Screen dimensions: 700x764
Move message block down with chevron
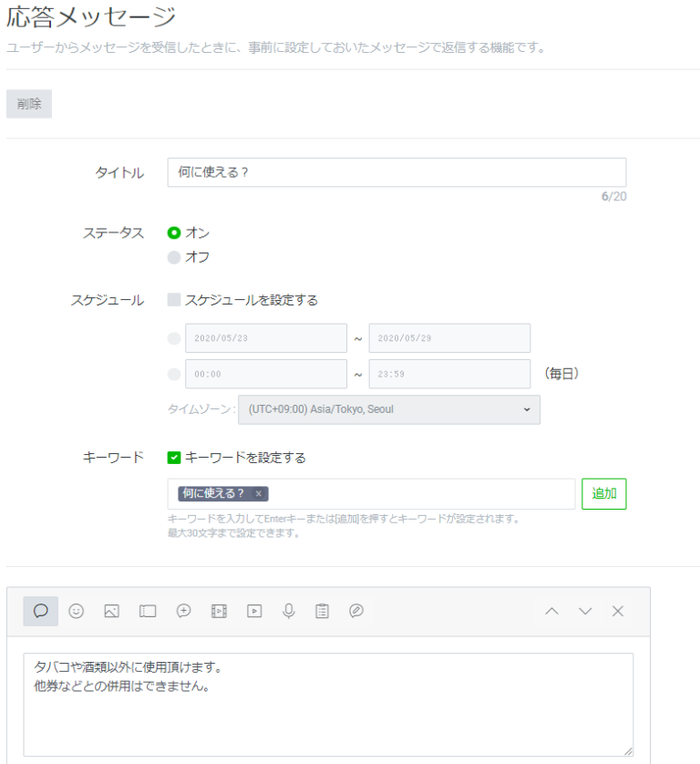tap(585, 612)
